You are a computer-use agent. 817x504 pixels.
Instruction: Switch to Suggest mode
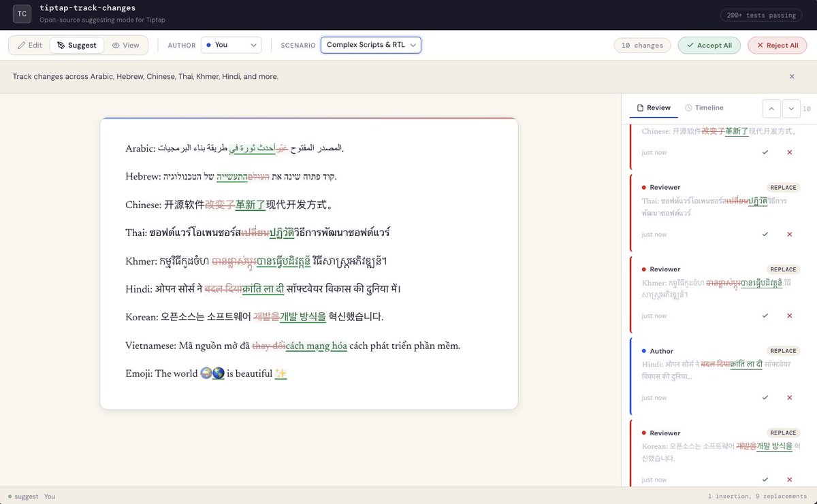coord(76,46)
